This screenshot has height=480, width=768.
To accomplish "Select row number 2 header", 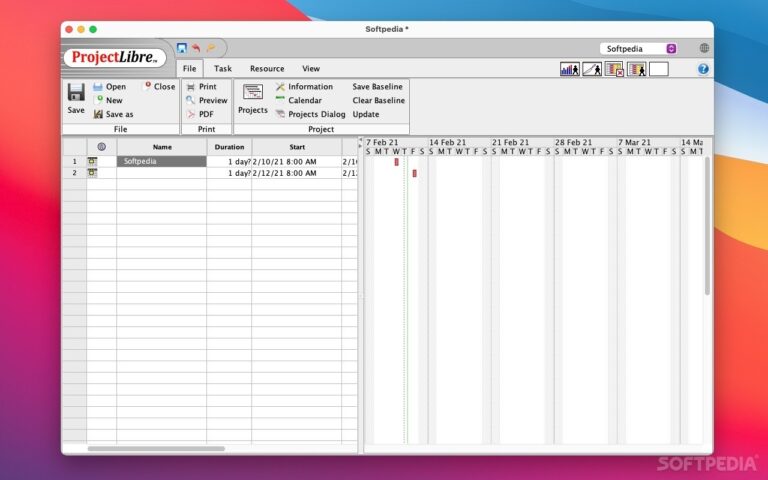I will [x=74, y=173].
